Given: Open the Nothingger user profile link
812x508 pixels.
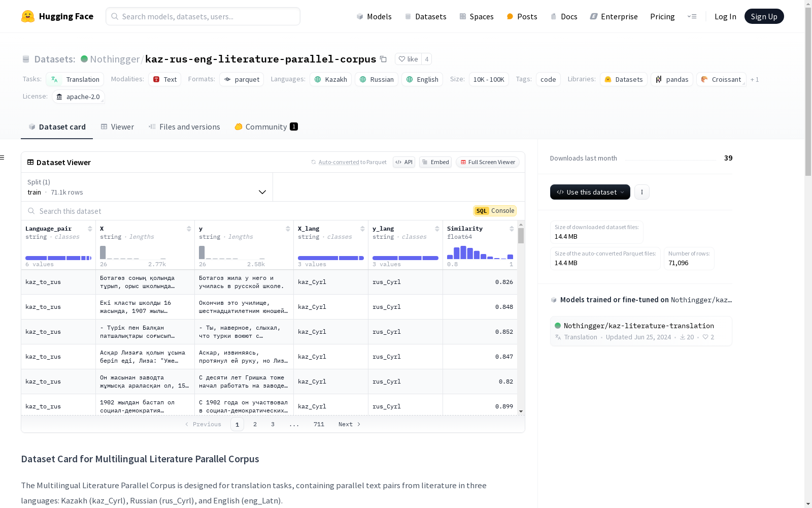Looking at the screenshot, I should pos(115,59).
